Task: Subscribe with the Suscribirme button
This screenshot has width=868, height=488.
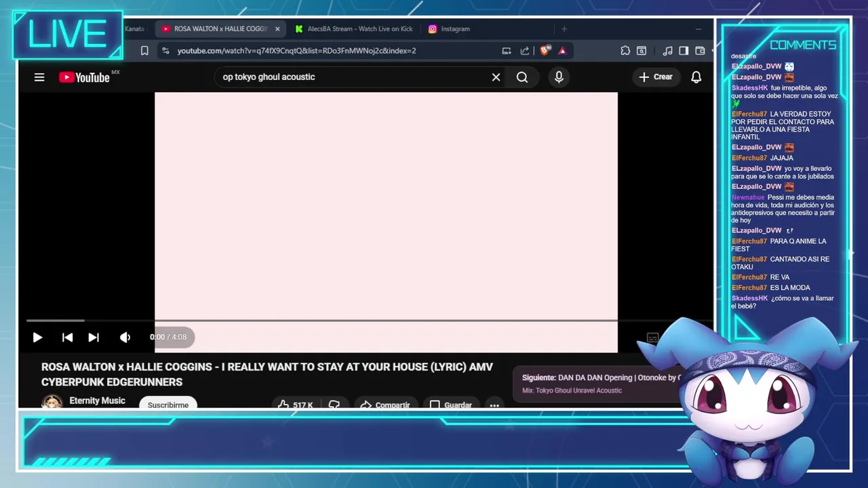Action: tap(168, 405)
